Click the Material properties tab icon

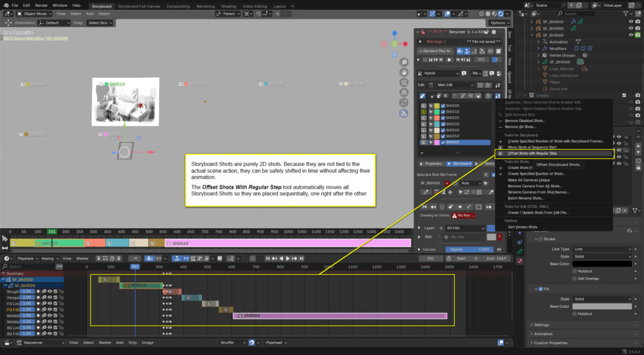[520, 261]
